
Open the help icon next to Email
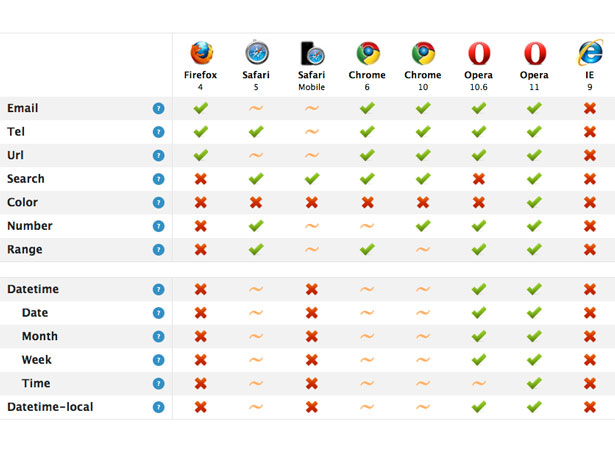coord(158,108)
